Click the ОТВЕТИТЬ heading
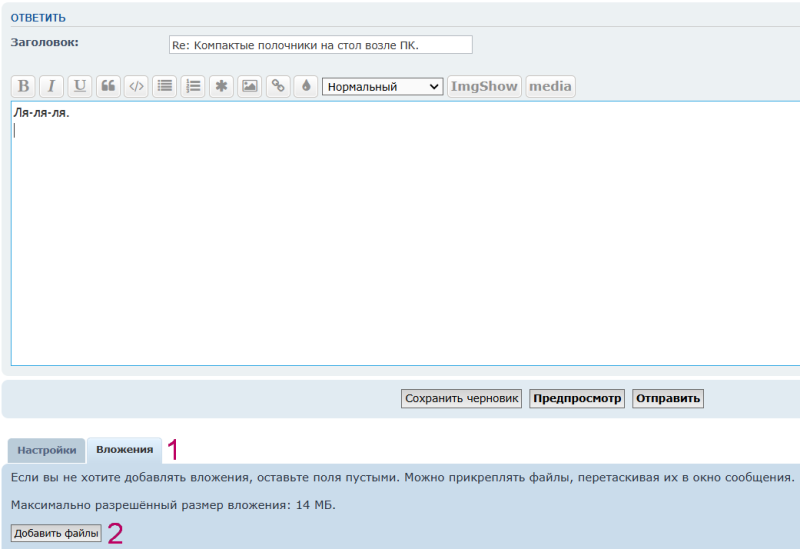This screenshot has height=549, width=800. (38, 18)
